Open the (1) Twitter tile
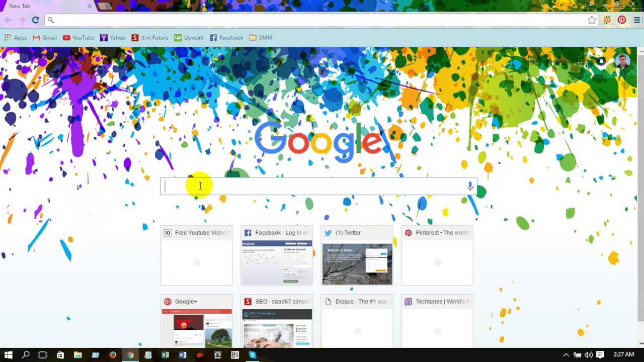 click(x=357, y=255)
